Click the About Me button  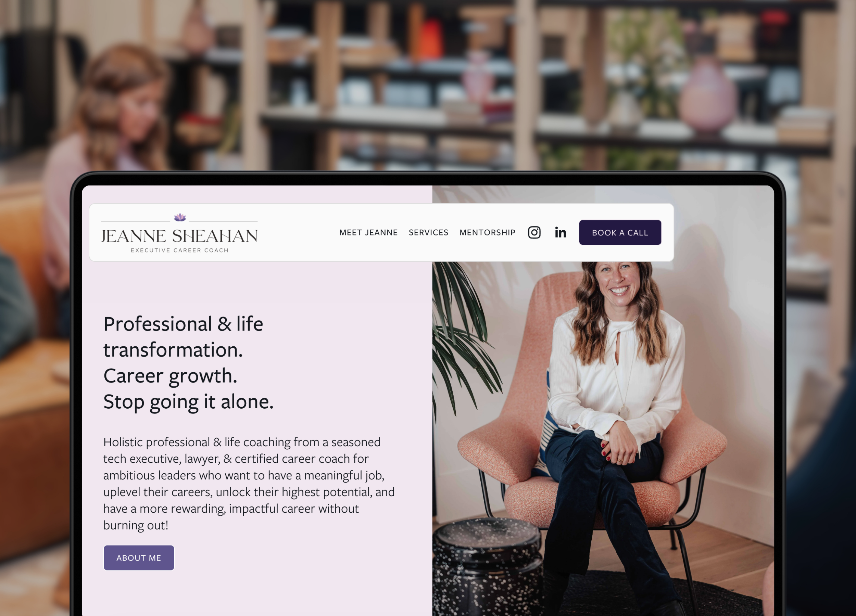point(139,557)
